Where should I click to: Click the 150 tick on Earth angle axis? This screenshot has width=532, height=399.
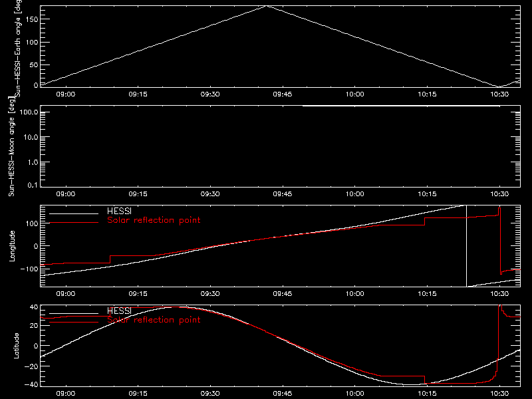click(31, 19)
